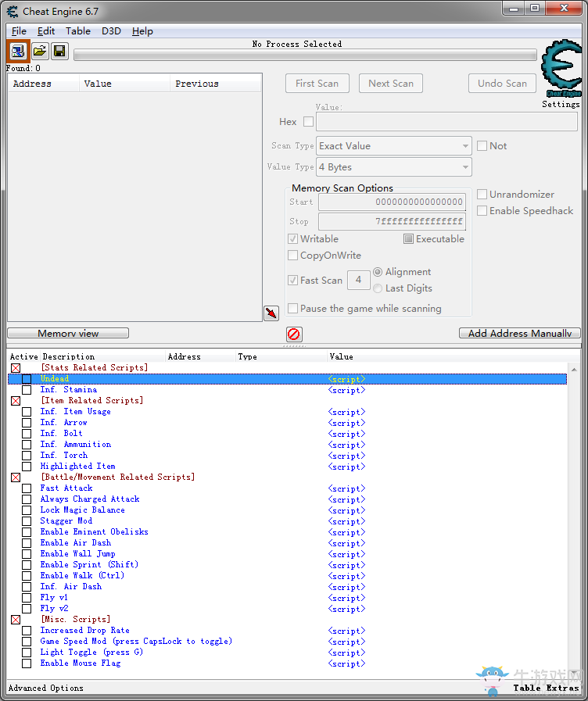Select the Lock Magic Balance entry

point(83,510)
